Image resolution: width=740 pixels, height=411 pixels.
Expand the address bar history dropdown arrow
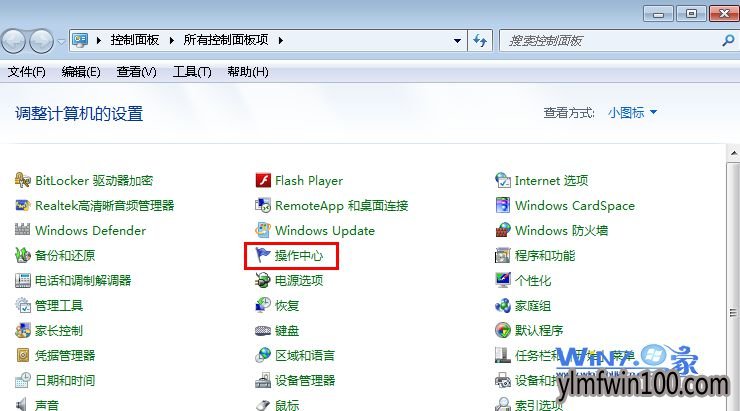(x=457, y=41)
